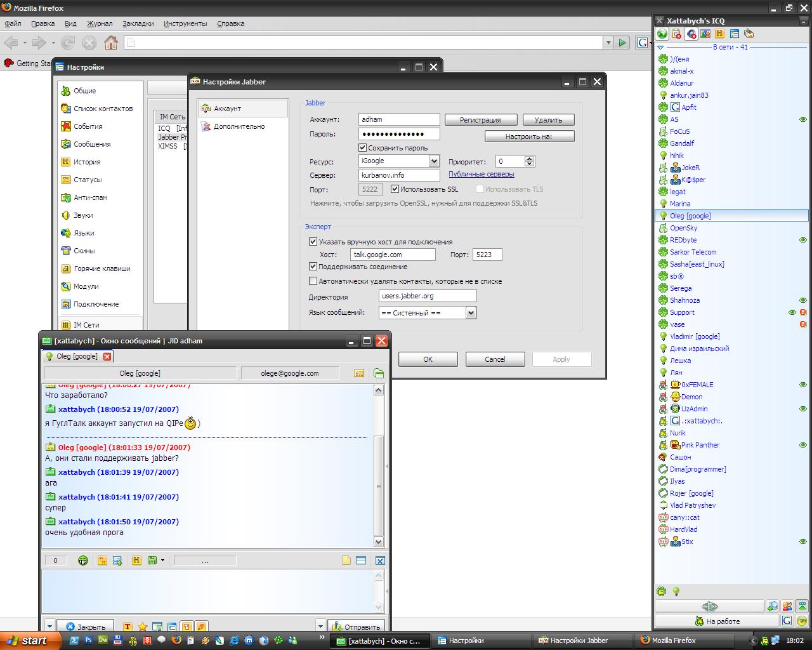The width and height of the screenshot is (812, 650).
Task: Click the Отправить send button
Action: (x=357, y=627)
